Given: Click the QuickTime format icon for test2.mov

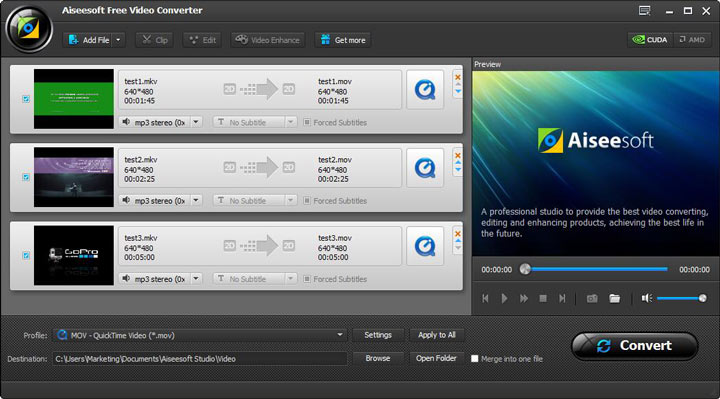Looking at the screenshot, I should click(425, 168).
